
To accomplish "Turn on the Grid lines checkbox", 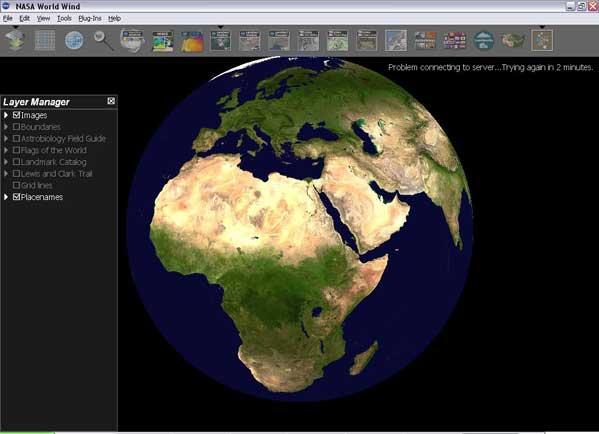I will [x=16, y=185].
